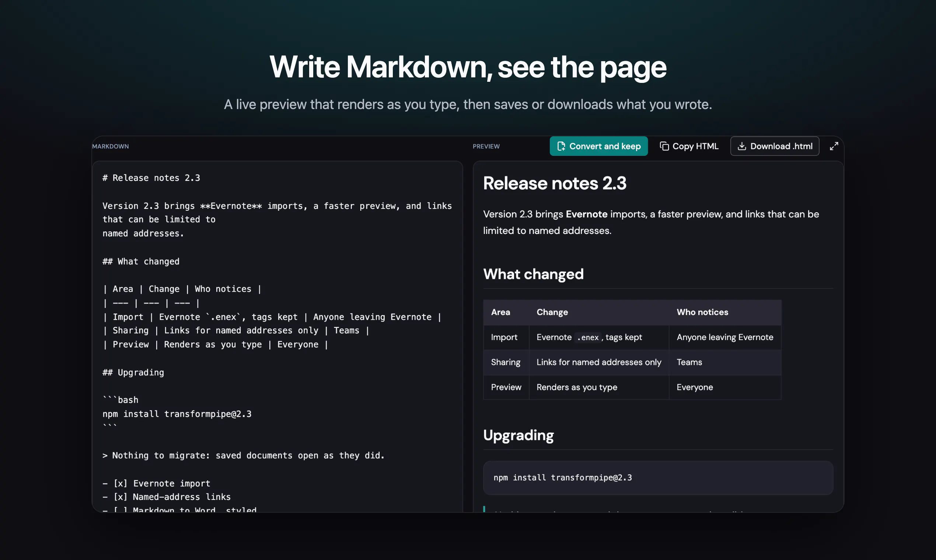Click the '# Release notes 2.3' source line
The height and width of the screenshot is (560, 936).
[151, 178]
